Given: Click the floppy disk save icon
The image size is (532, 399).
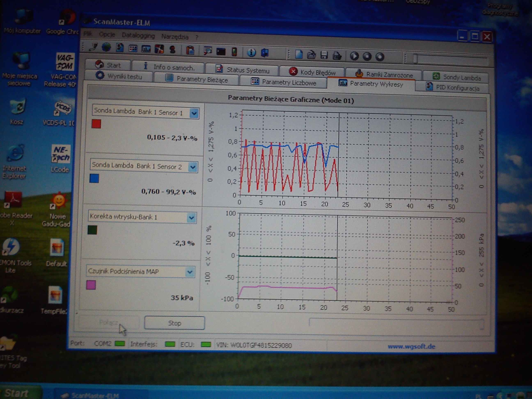Looking at the screenshot, I should pyautogui.click(x=324, y=55).
